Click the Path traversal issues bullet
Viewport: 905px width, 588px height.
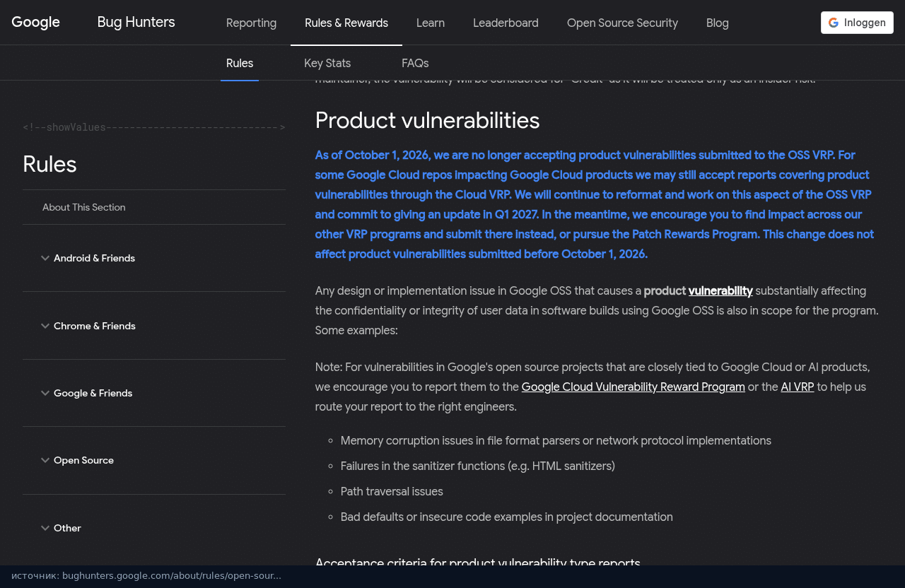tap(392, 491)
